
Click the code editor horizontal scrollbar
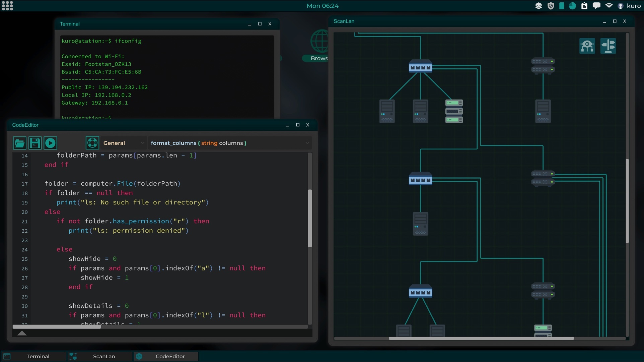coord(57,326)
